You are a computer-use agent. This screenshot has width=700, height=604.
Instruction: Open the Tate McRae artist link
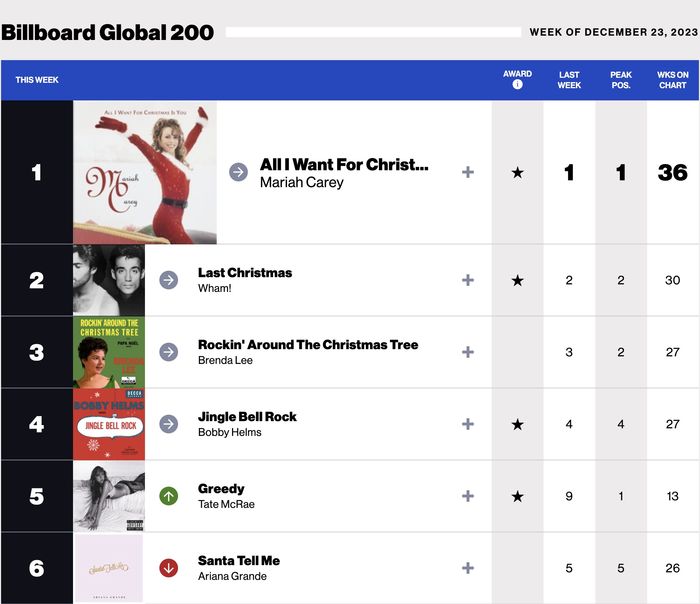coord(226,504)
